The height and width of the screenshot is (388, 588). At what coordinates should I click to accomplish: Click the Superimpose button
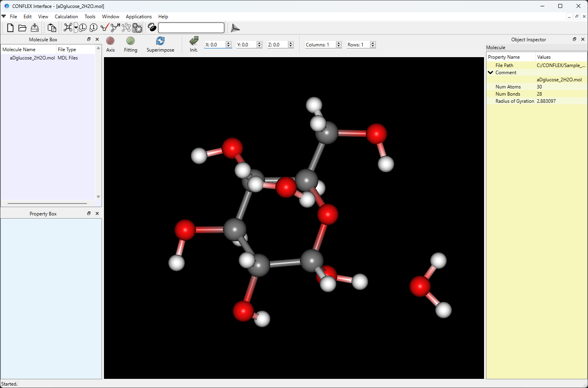[160, 44]
